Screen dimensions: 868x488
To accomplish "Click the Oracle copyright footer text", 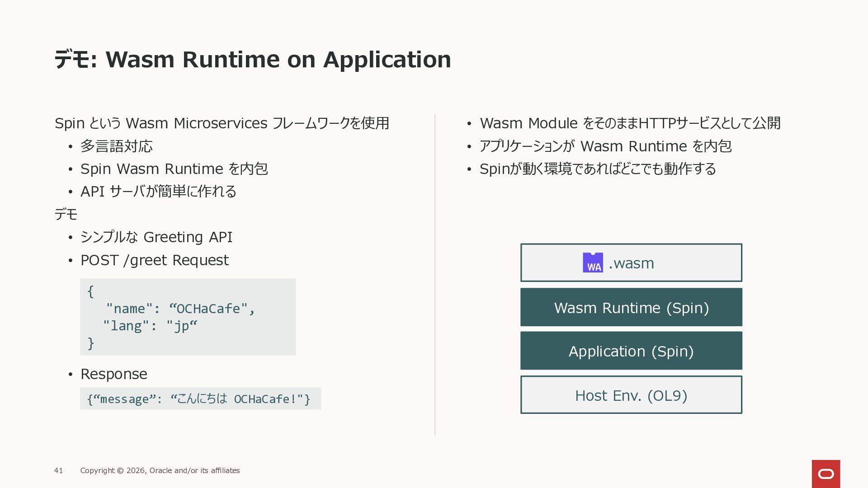I will click(x=160, y=470).
